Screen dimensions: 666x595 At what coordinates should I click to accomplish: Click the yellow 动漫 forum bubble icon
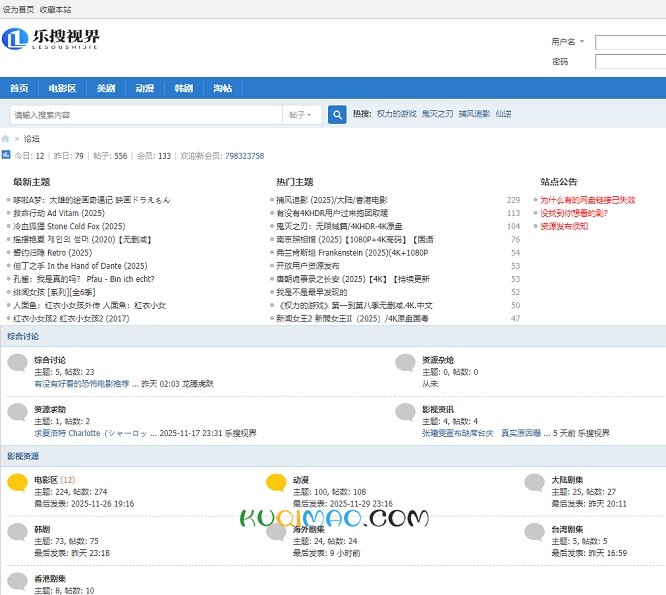pos(276,483)
